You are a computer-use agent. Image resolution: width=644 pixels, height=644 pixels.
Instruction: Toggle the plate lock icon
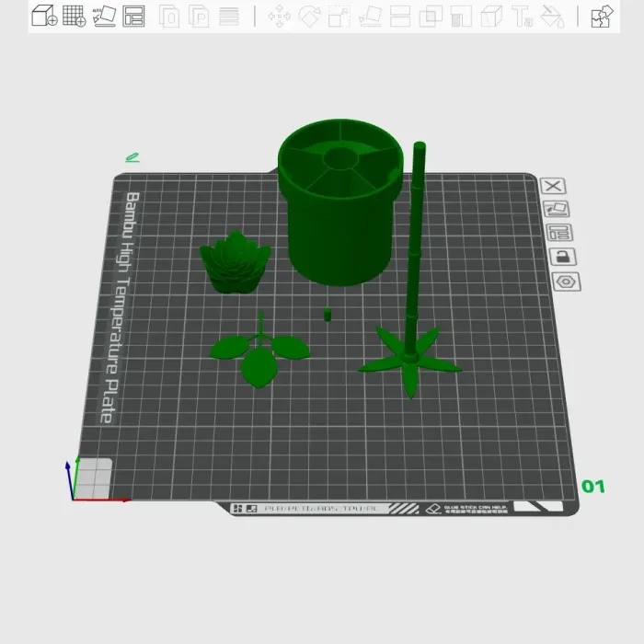[563, 257]
